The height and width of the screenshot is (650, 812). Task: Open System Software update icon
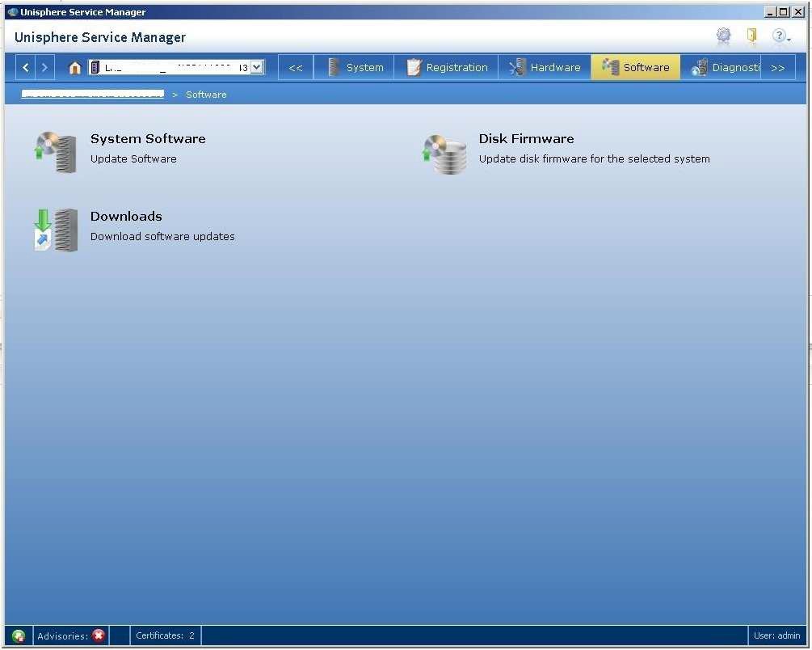[56, 152]
